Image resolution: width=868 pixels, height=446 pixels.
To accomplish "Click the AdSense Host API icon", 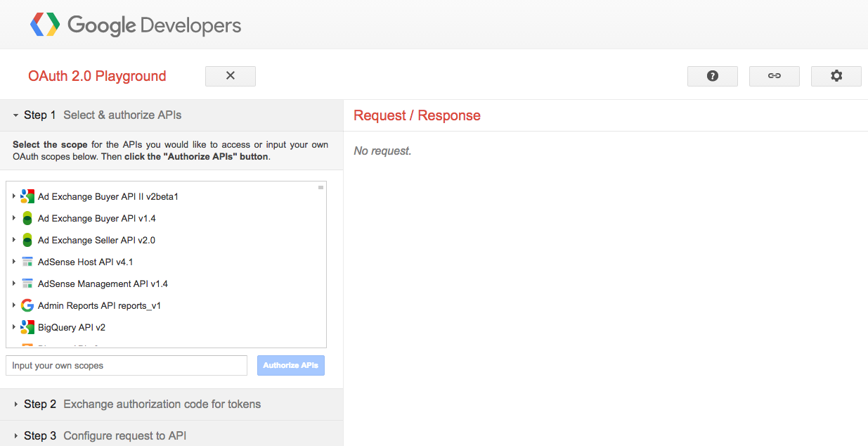I will (x=27, y=262).
